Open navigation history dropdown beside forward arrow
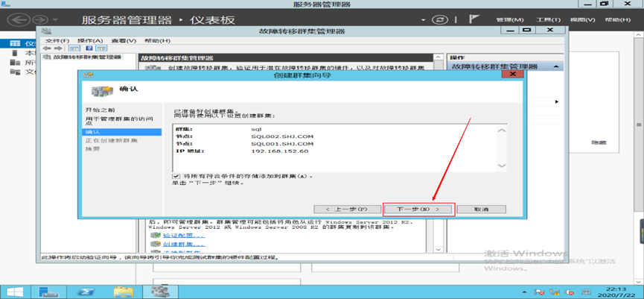644x299 pixels. [55, 20]
